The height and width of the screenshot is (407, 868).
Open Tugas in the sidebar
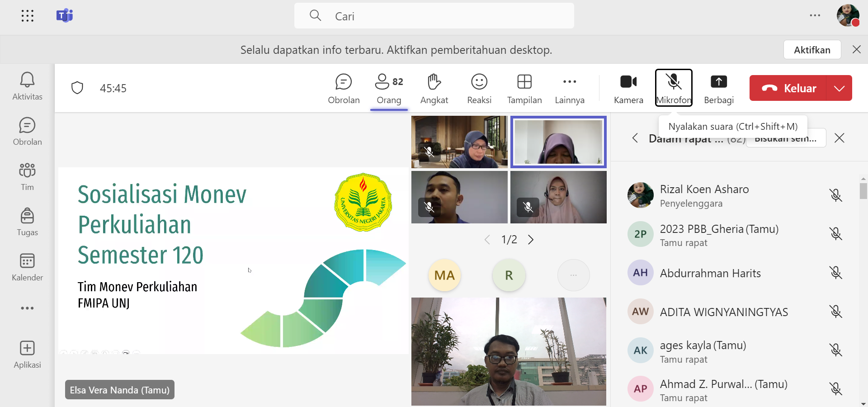coord(27,222)
